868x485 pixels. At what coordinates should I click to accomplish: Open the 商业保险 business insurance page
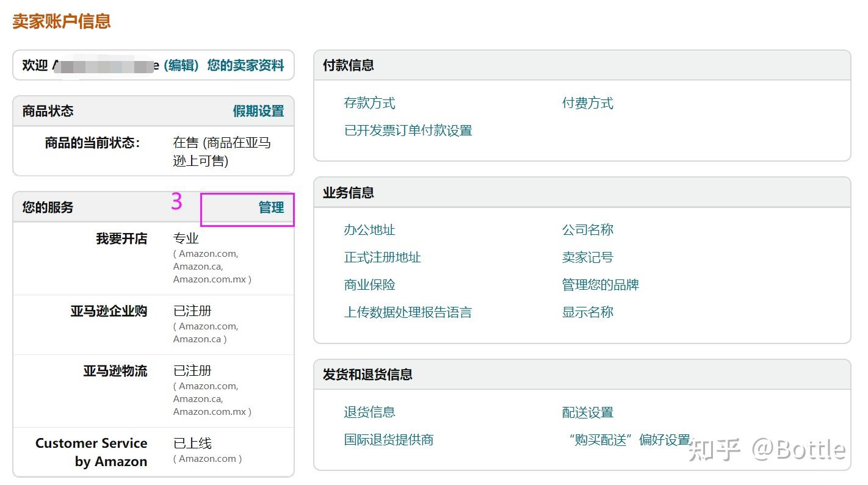tap(369, 285)
